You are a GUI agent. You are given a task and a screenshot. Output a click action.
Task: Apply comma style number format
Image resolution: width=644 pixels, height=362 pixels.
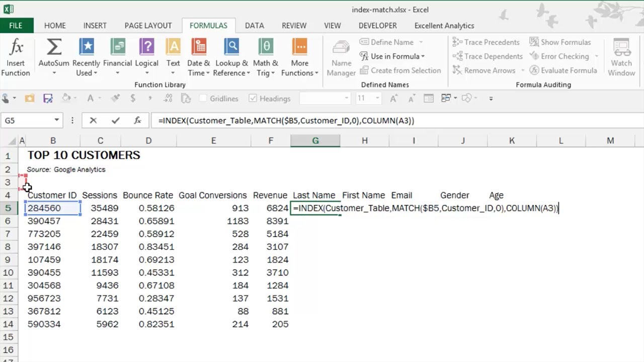pyautogui.click(x=150, y=99)
